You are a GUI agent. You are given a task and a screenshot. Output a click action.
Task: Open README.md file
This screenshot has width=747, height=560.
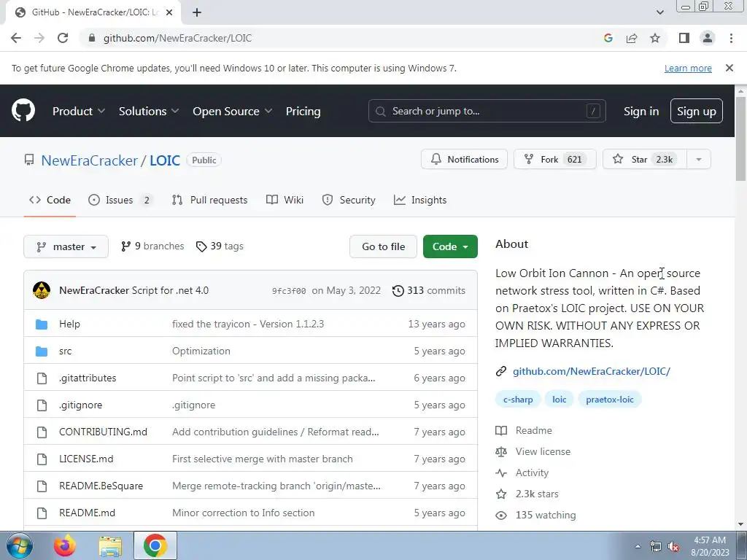88,513
